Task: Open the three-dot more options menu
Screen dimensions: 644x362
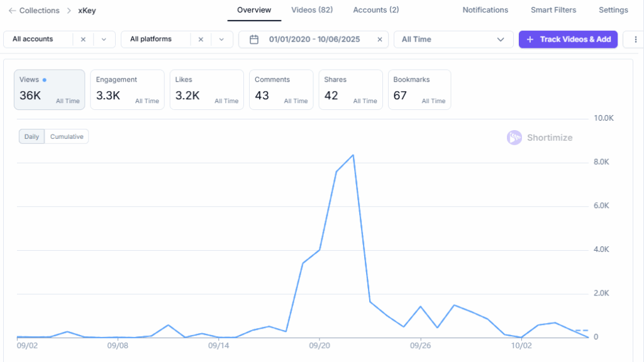Action: 632,40
